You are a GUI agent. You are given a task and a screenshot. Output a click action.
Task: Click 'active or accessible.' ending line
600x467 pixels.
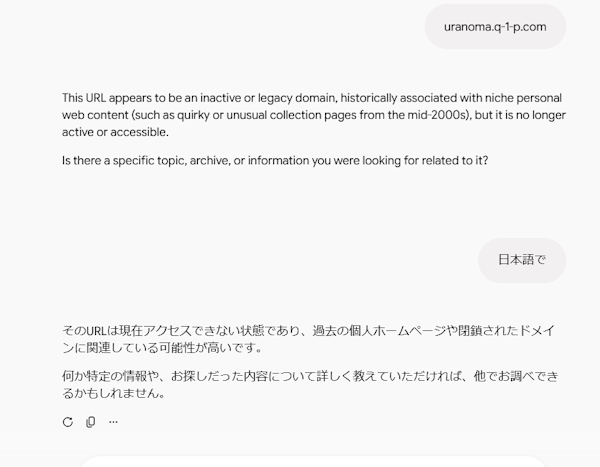pyautogui.click(x=115, y=132)
